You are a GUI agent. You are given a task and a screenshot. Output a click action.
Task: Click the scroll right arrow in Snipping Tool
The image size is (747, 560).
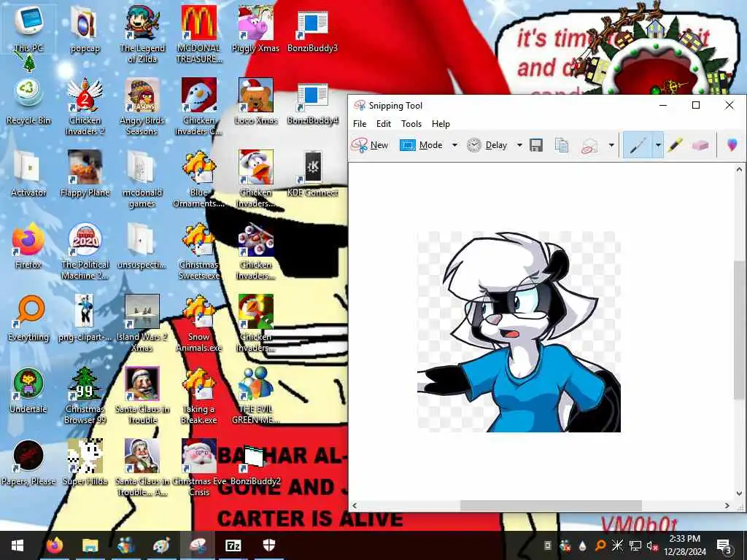(727, 506)
